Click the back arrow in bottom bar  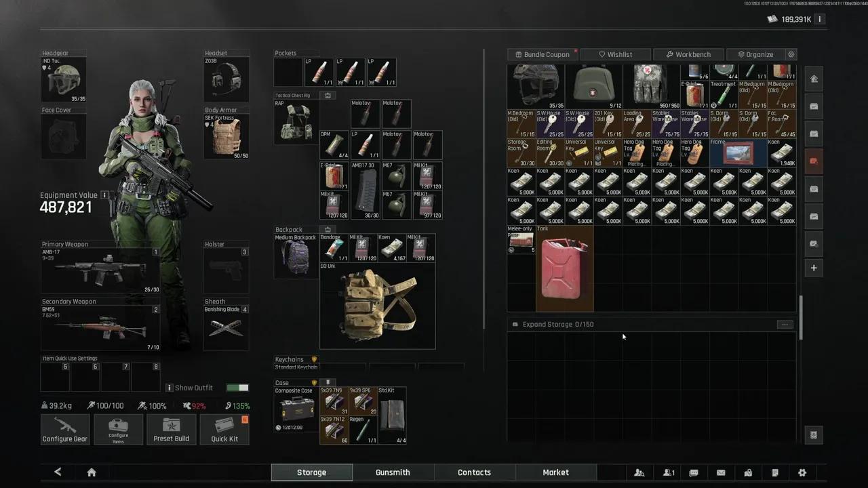tap(58, 472)
